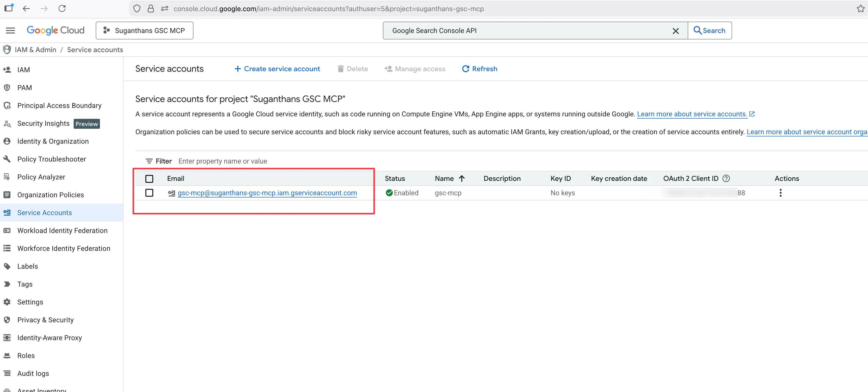Click the browser reload icon
Screen dimensions: 868x392
(62, 8)
